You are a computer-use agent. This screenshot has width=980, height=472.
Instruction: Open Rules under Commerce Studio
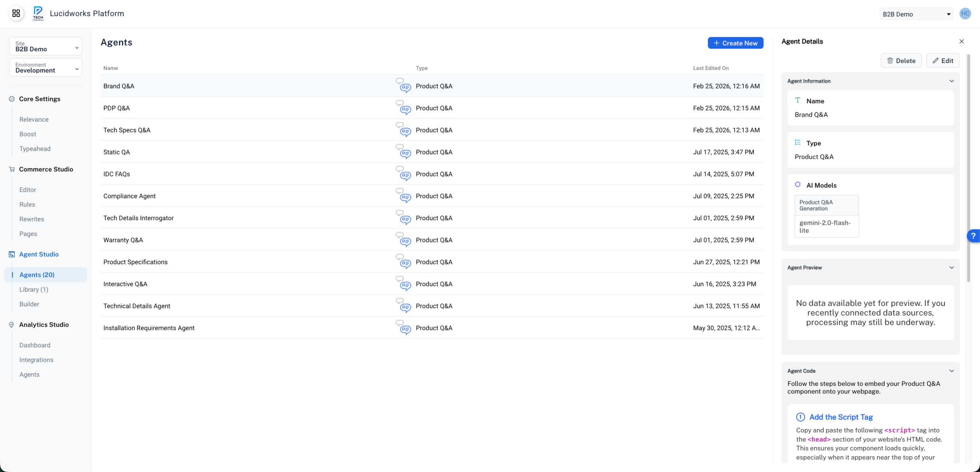tap(27, 204)
